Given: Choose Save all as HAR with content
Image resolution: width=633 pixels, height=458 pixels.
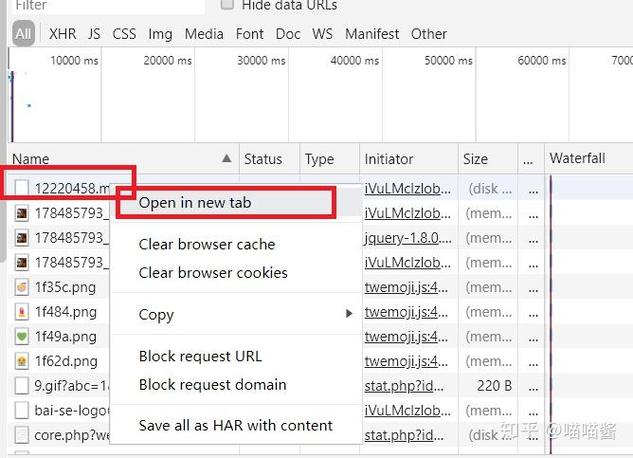Looking at the screenshot, I should click(235, 425).
